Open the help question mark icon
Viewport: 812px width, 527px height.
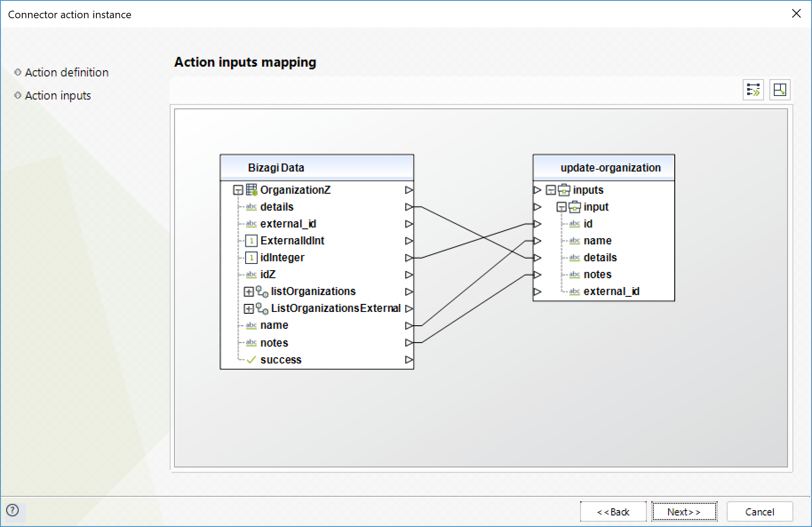tap(13, 510)
